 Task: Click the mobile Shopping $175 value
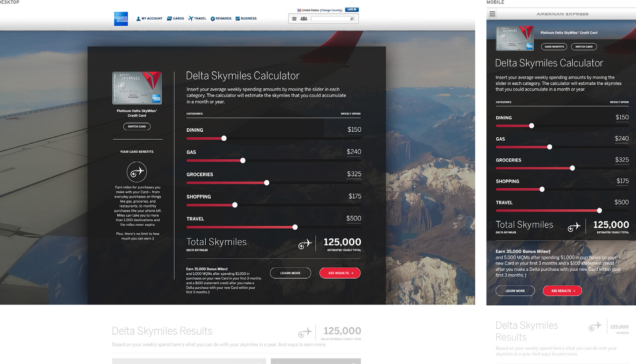point(623,181)
